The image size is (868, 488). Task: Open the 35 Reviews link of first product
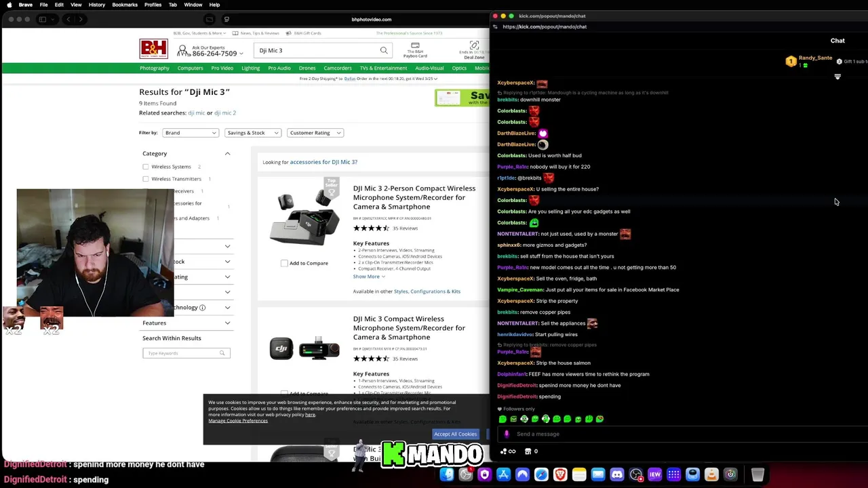click(x=405, y=228)
